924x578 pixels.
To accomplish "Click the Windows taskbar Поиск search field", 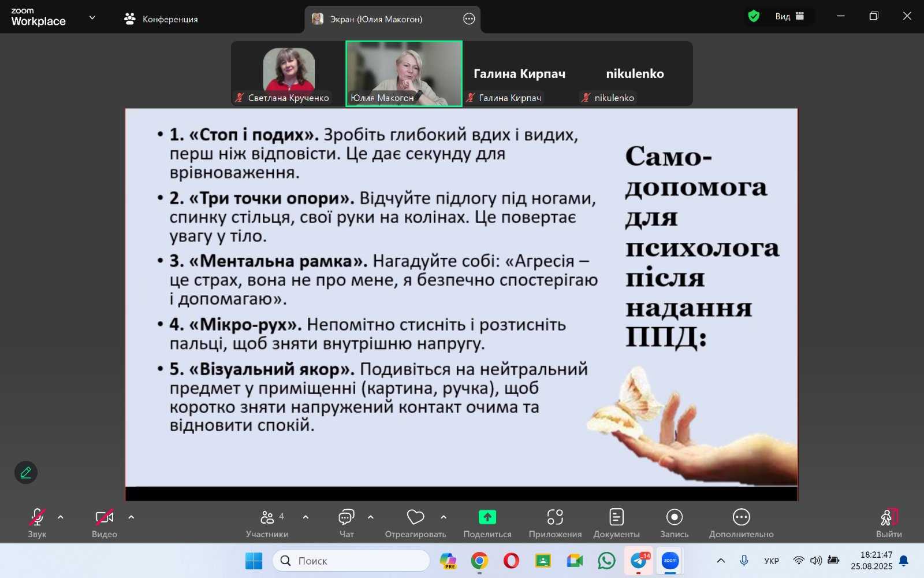I will (x=351, y=561).
